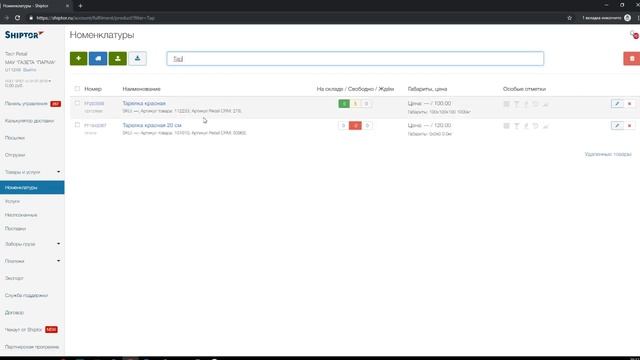
Task: Open the browser profile avatar
Action: pyautogui.click(x=627, y=18)
